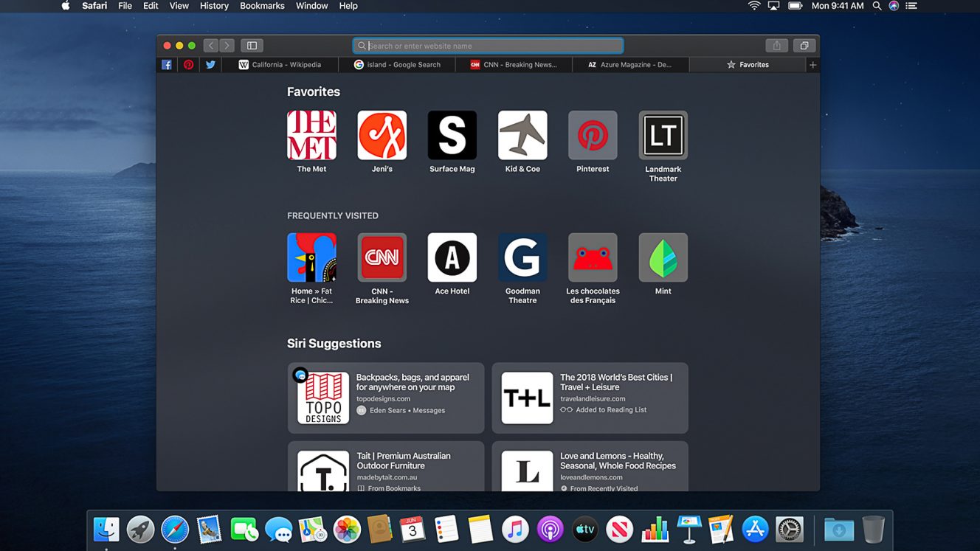Switch to the island - Google Search tab
Image resolution: width=980 pixels, height=551 pixels.
(397, 65)
